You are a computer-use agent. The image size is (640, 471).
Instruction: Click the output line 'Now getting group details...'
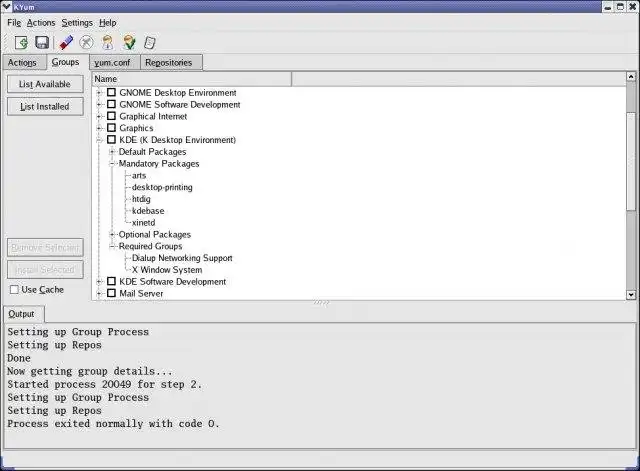tap(90, 371)
